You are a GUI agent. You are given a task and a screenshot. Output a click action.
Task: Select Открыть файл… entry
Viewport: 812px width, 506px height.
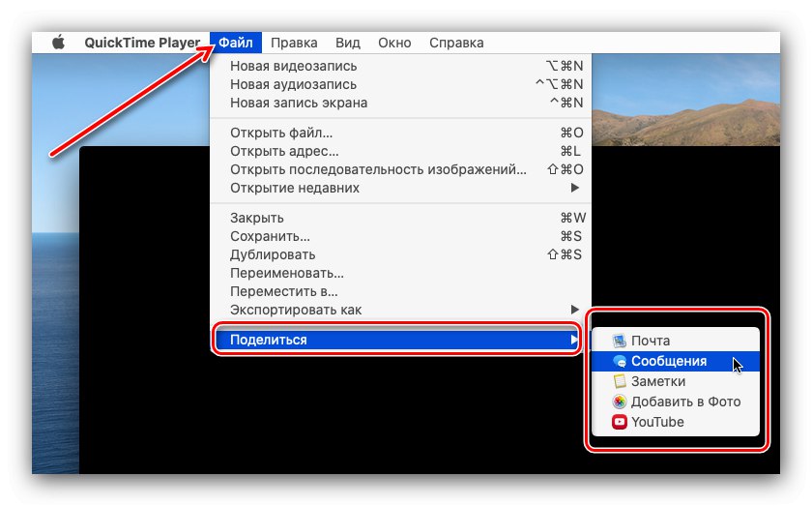point(401,133)
